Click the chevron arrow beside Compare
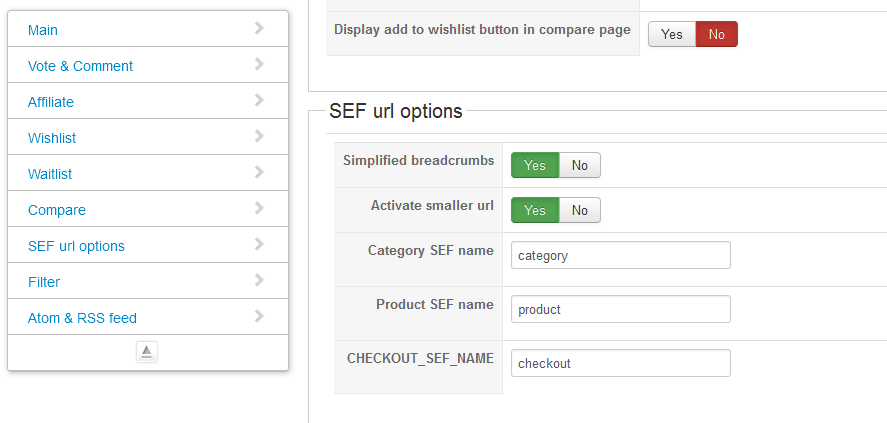 coord(259,209)
